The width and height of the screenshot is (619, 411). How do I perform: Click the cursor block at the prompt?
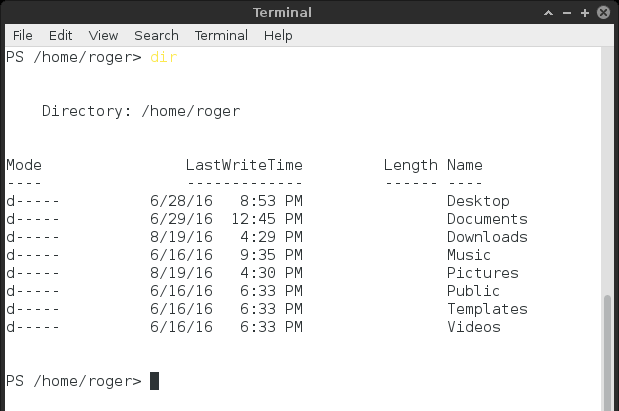[155, 381]
